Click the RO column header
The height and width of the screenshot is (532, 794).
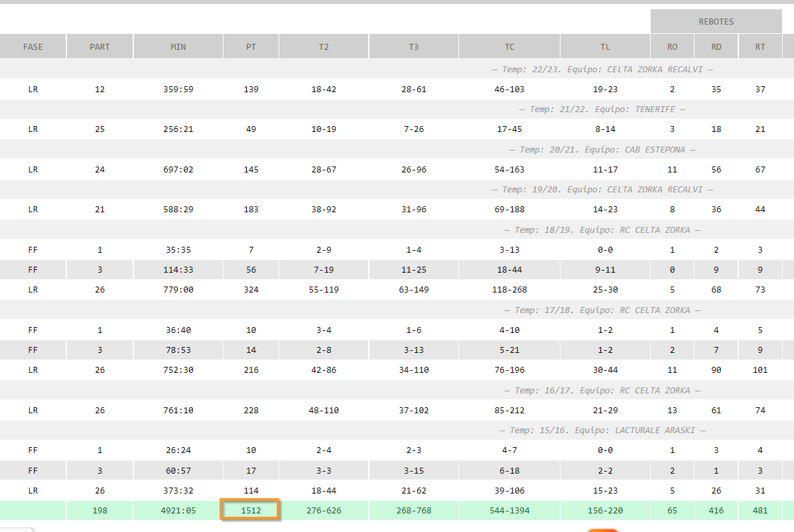673,46
